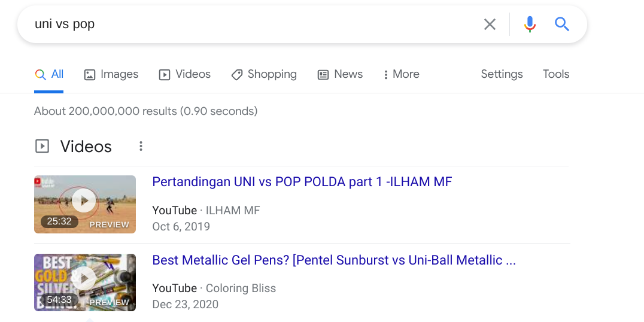
Task: Open search Tools
Action: (556, 74)
